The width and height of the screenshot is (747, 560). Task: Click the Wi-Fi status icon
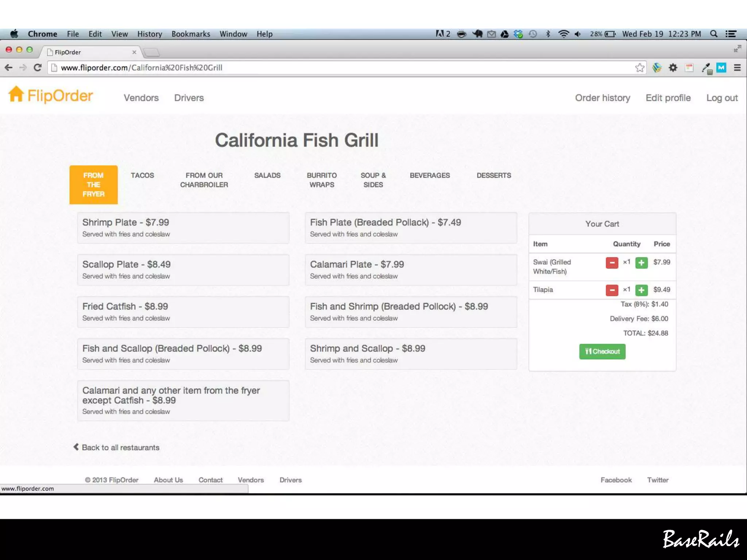(x=564, y=34)
